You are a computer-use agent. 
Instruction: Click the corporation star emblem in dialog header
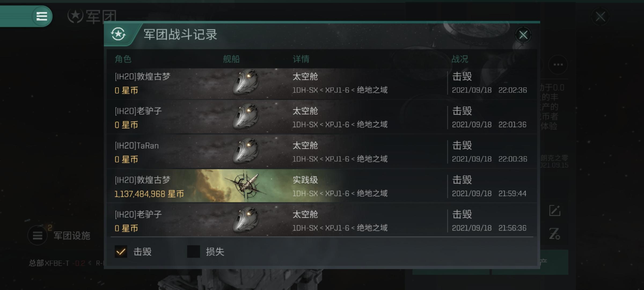[118, 34]
